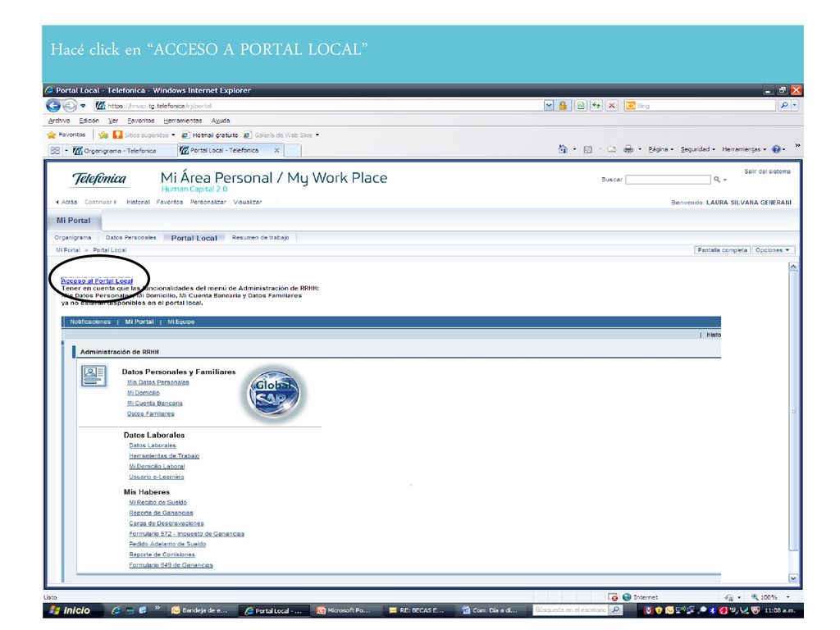Viewport: 840px width, 630px height.
Task: Click Notificaciones in blue portal bar
Action: (90, 322)
